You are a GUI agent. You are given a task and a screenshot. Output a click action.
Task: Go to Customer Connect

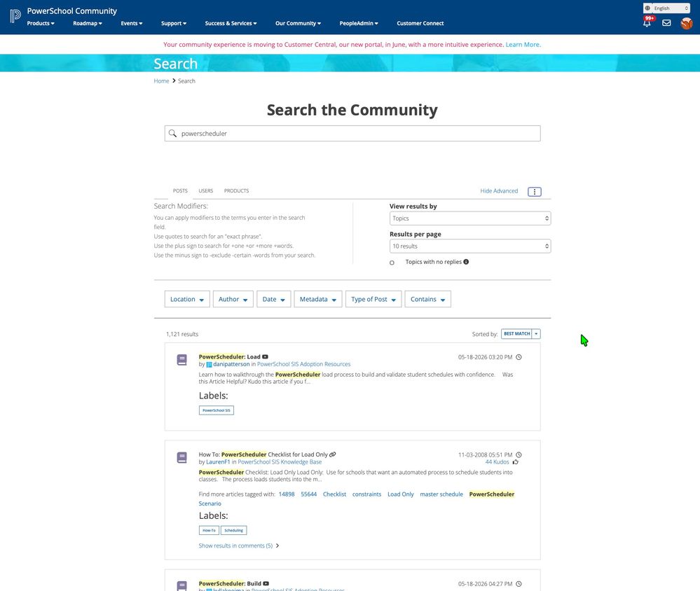pos(420,23)
